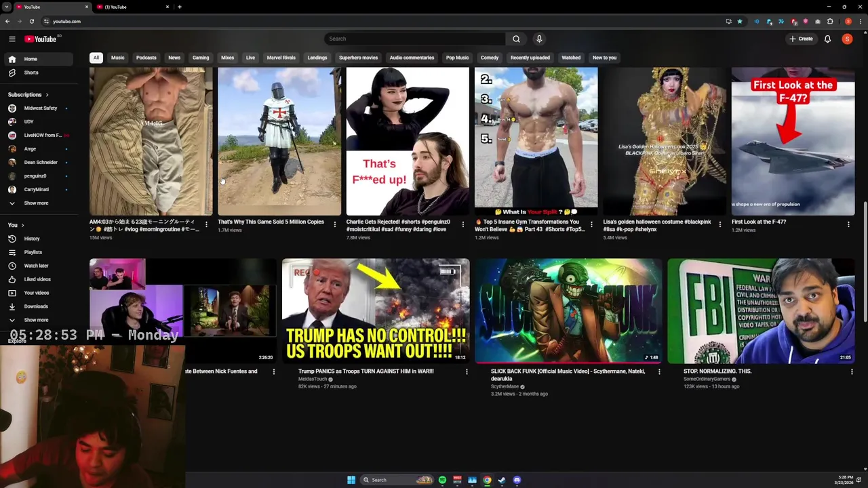Screen dimensions: 868x488
Task: Switch to the second (1) YouTube tab
Action: [132, 7]
